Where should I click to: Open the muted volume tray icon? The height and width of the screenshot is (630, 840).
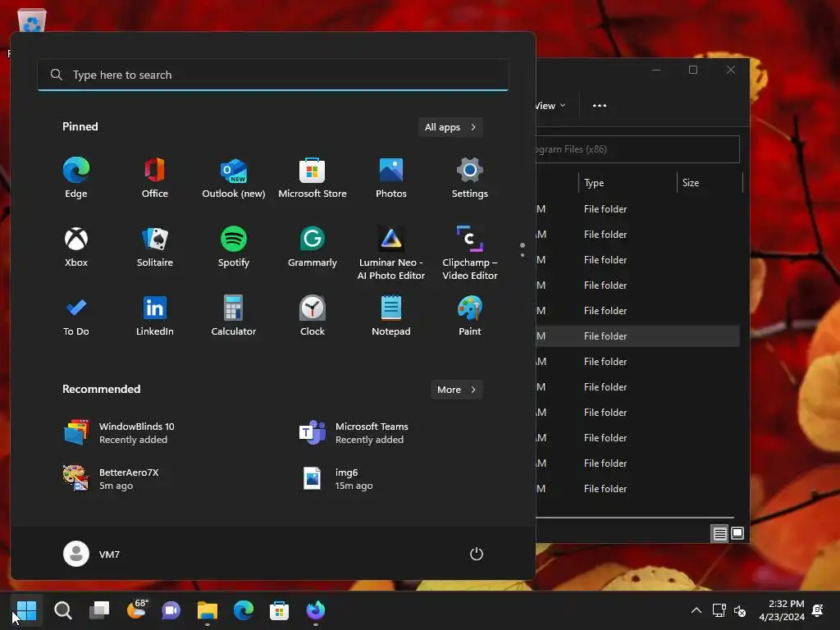[740, 610]
